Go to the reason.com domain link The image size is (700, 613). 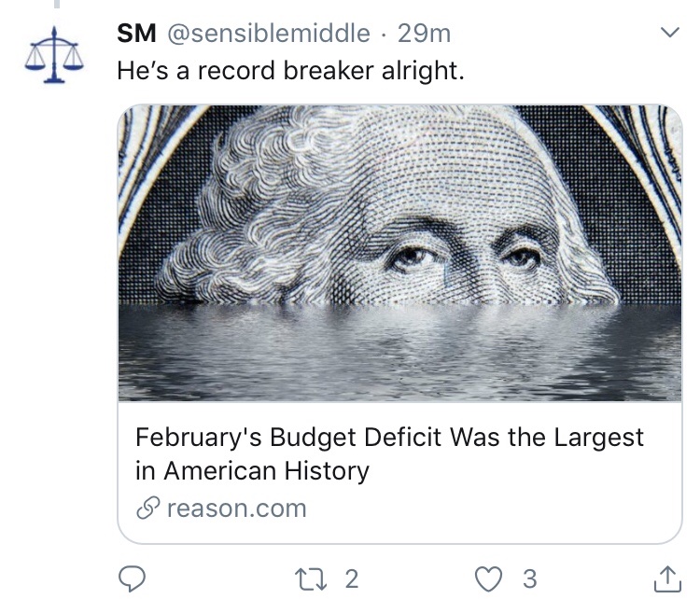pos(233,509)
